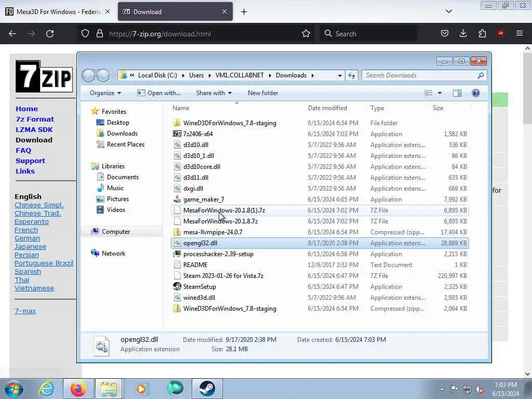Click New folder in Explorer

262,93
